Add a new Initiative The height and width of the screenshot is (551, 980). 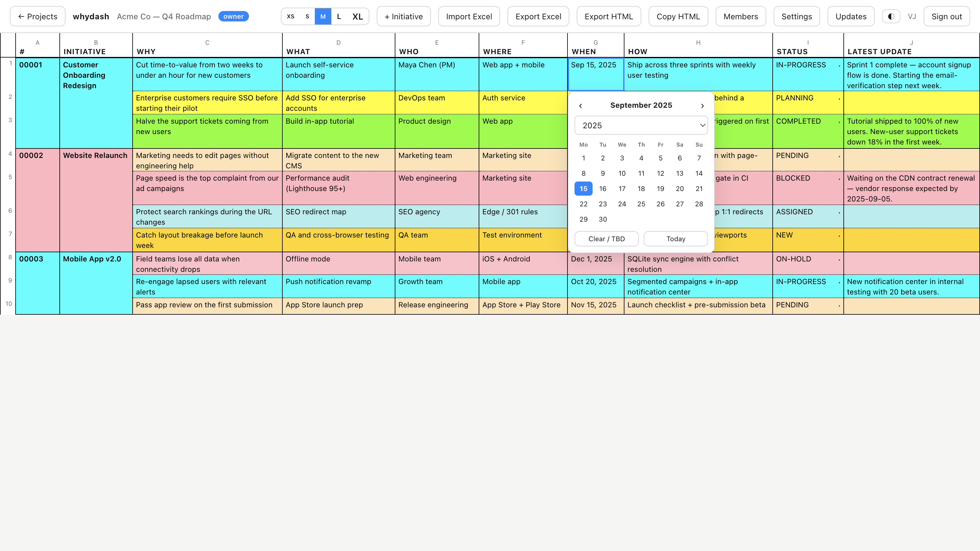tap(404, 16)
